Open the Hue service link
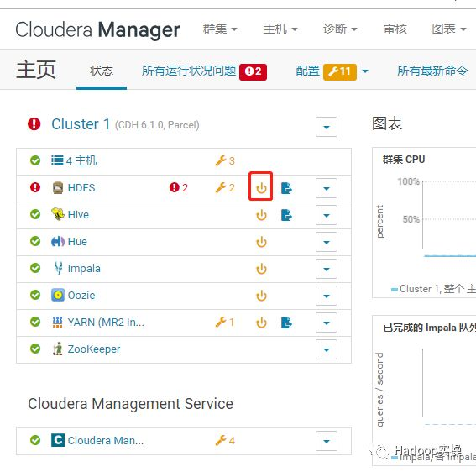 tap(77, 242)
